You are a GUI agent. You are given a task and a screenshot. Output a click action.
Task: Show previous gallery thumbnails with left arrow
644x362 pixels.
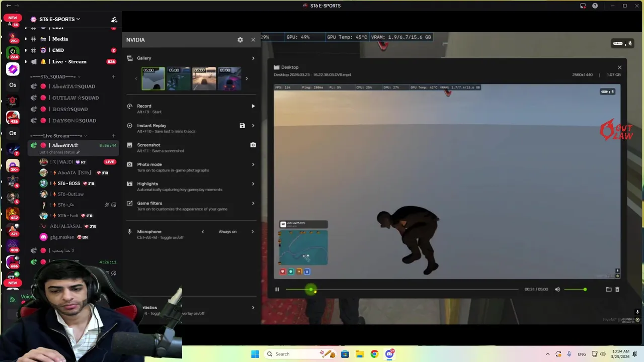pos(136,78)
